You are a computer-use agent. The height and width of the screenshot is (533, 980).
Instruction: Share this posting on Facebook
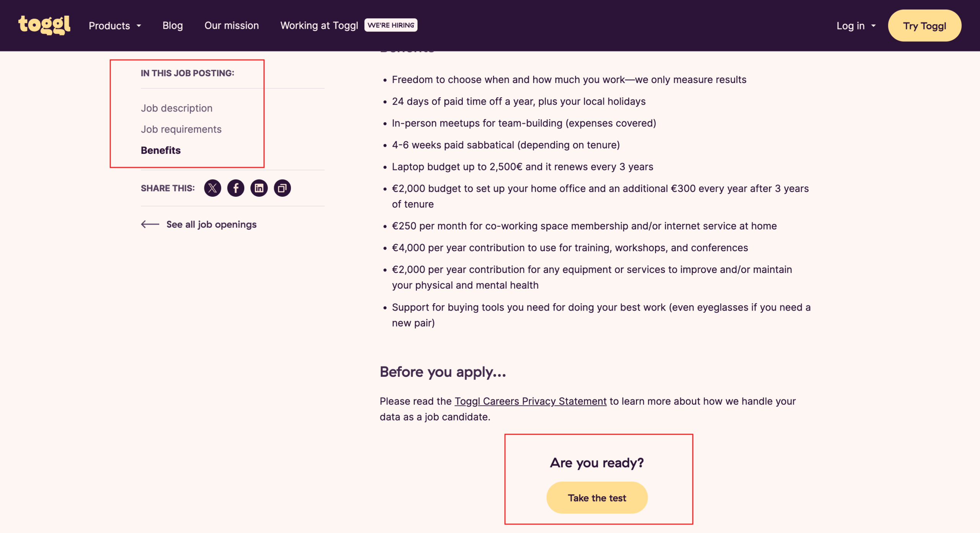coord(236,188)
